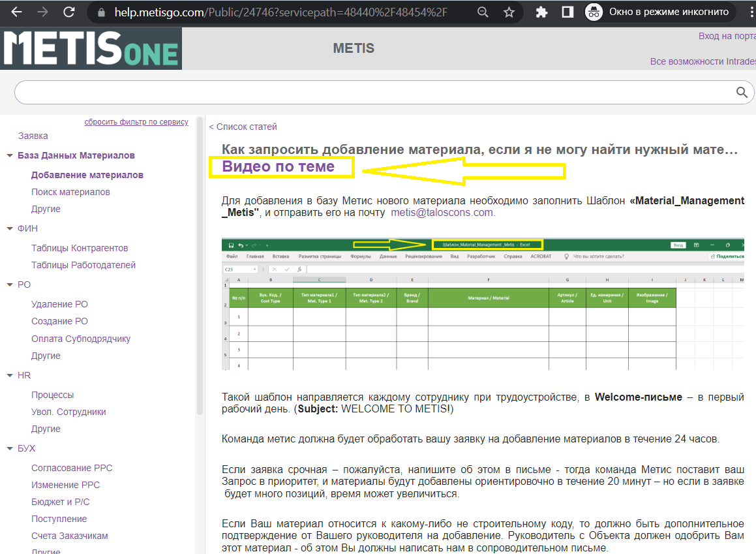This screenshot has height=554, width=756.
Task: Reload the page with the refresh icon
Action: (x=69, y=12)
